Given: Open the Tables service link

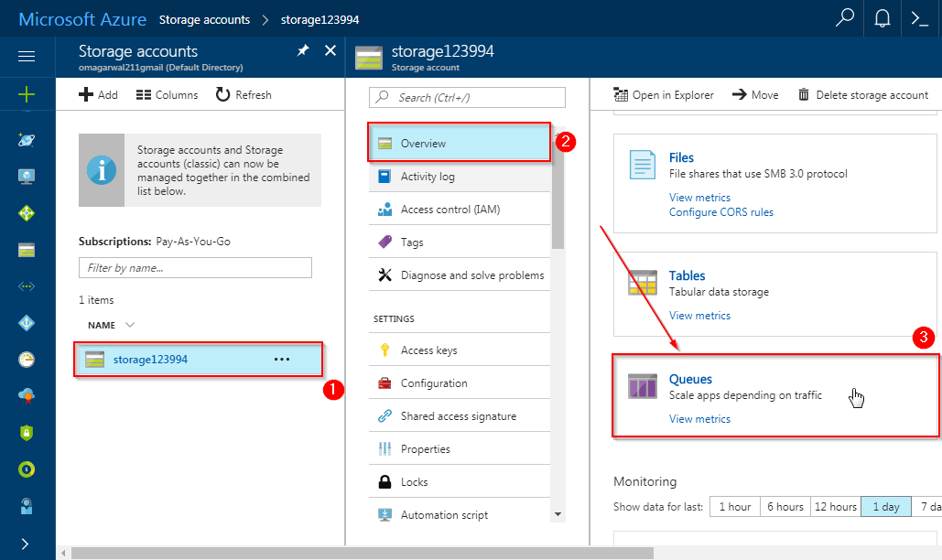Looking at the screenshot, I should tap(688, 275).
